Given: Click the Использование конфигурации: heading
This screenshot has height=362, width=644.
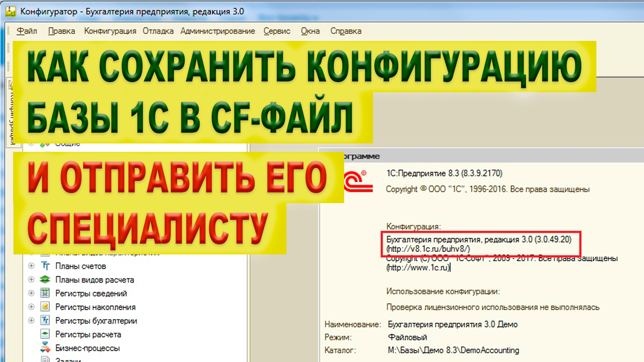Looking at the screenshot, I should pyautogui.click(x=443, y=292).
